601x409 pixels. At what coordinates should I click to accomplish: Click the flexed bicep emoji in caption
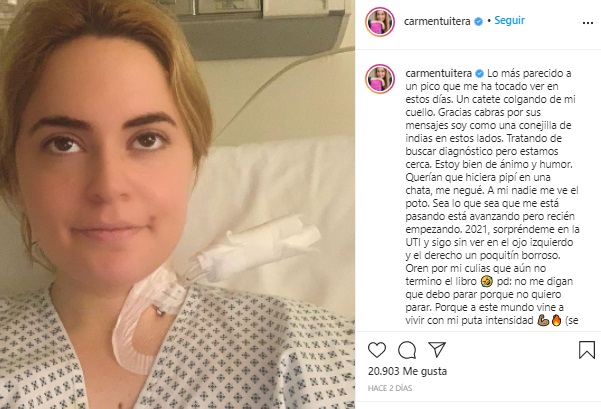[543, 320]
